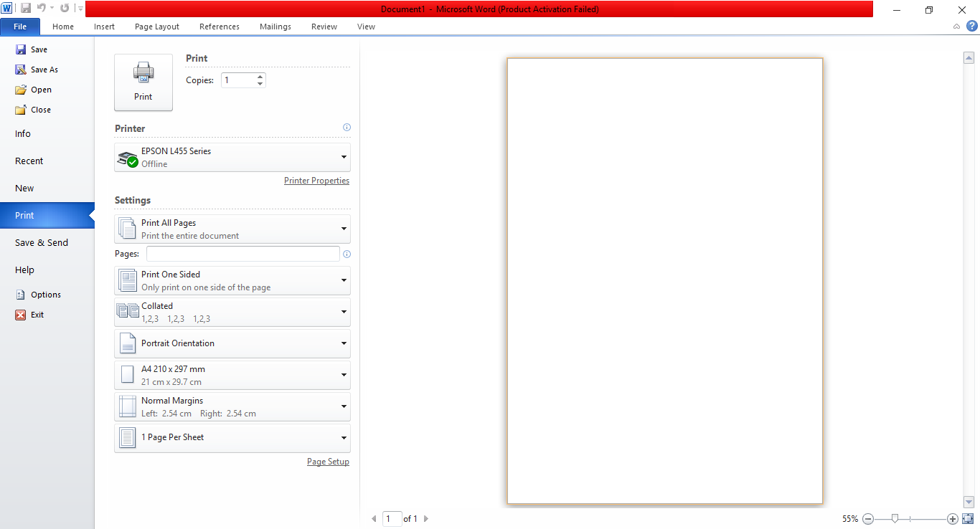Click the blue File tab
This screenshot has height=529, width=980.
[20, 27]
